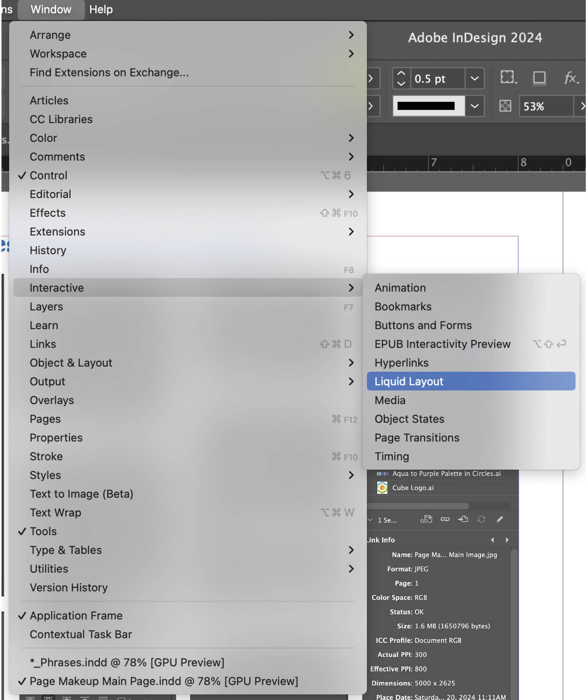Screen dimensions: 588x700
Task: Toggle Application Frame in Window menu
Action: (188, 615)
